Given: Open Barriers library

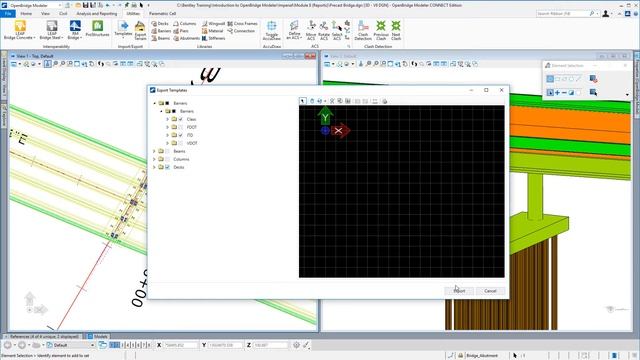Looking at the screenshot, I should tap(161, 31).
